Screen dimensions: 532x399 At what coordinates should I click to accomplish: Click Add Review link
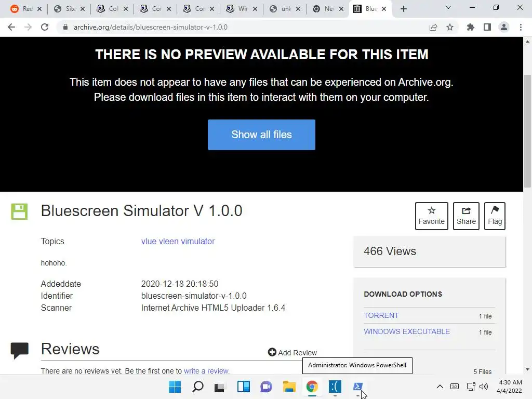pos(292,353)
